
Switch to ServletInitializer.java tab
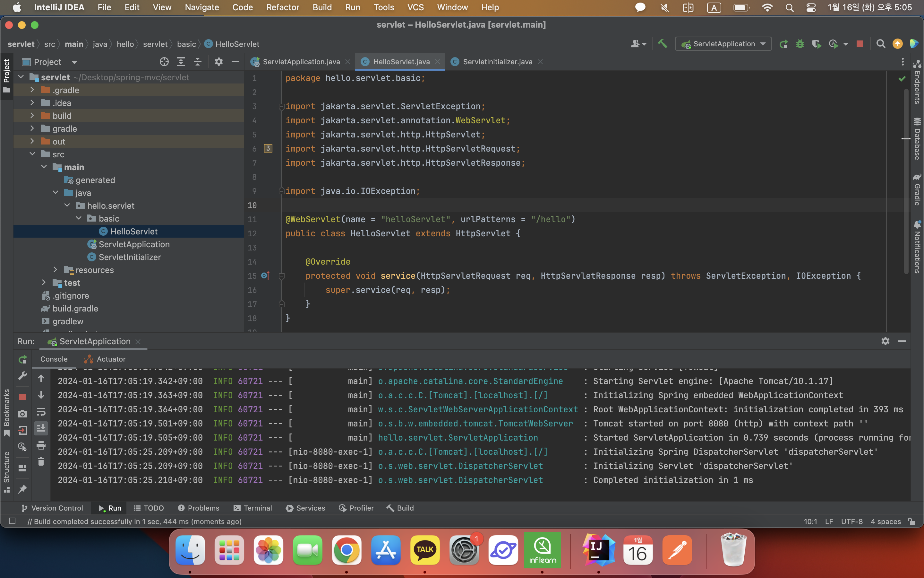click(x=497, y=62)
